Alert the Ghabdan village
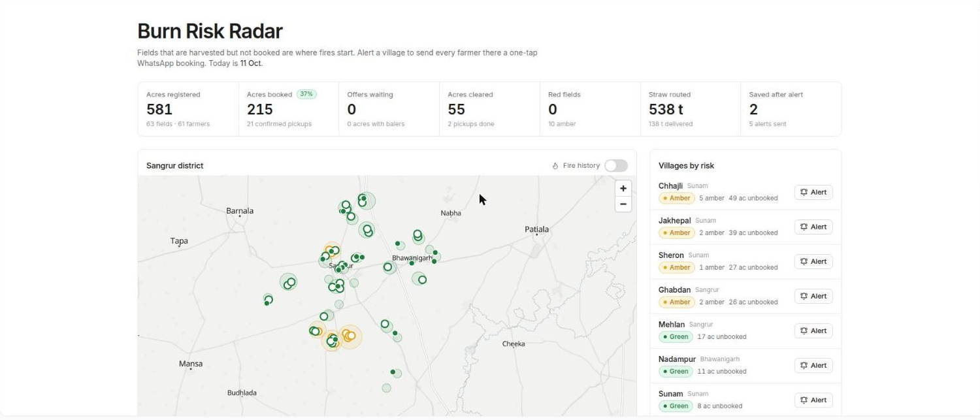Image resolution: width=980 pixels, height=420 pixels. (x=813, y=296)
